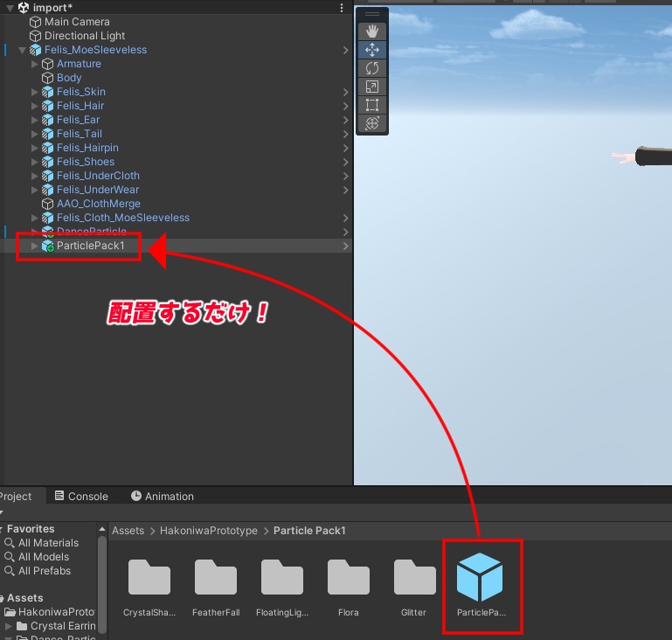Select Main Camera in hierarchy

coord(77,22)
